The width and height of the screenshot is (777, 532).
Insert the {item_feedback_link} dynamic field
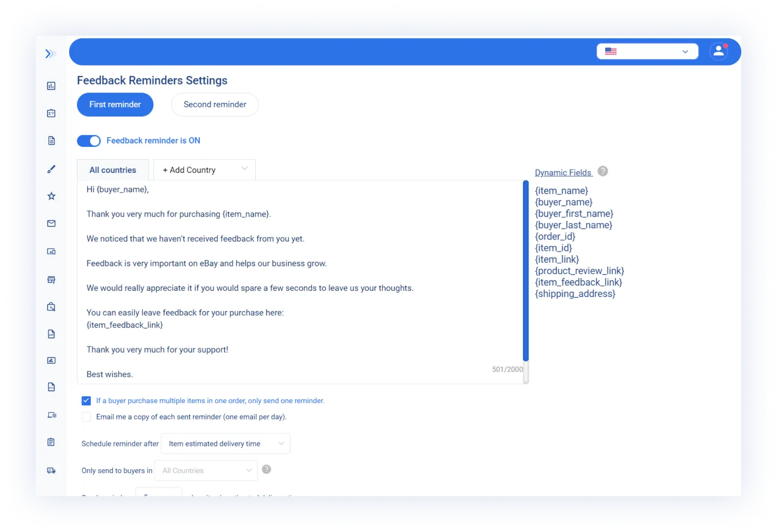pyautogui.click(x=578, y=282)
